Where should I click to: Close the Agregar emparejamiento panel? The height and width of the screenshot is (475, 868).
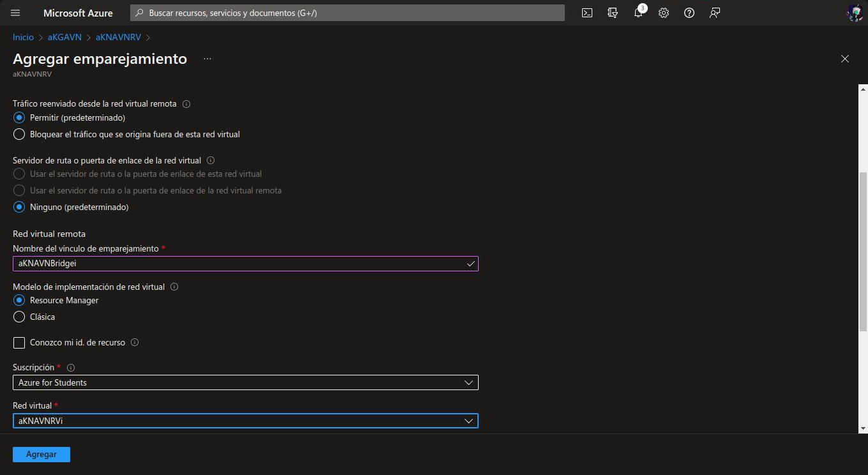[x=845, y=59]
